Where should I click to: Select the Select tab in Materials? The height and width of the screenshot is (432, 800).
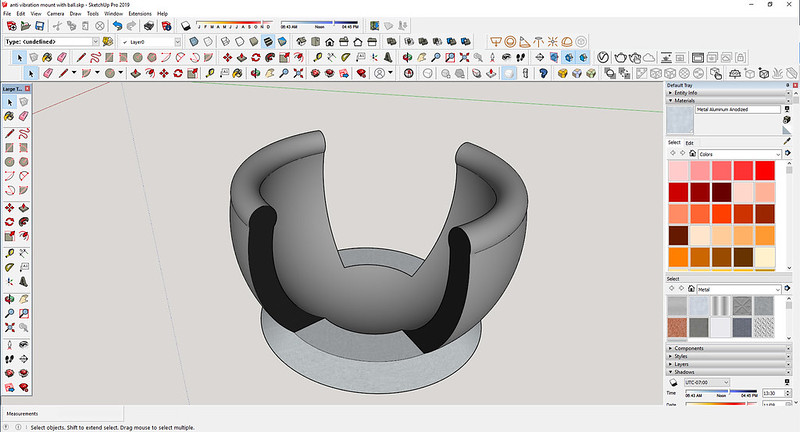tap(674, 142)
